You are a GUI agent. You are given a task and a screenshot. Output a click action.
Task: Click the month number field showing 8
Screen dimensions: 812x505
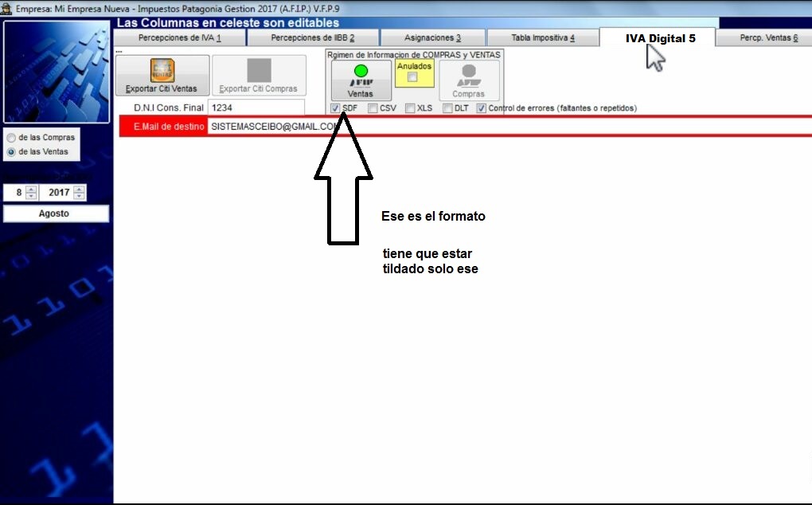pos(15,193)
